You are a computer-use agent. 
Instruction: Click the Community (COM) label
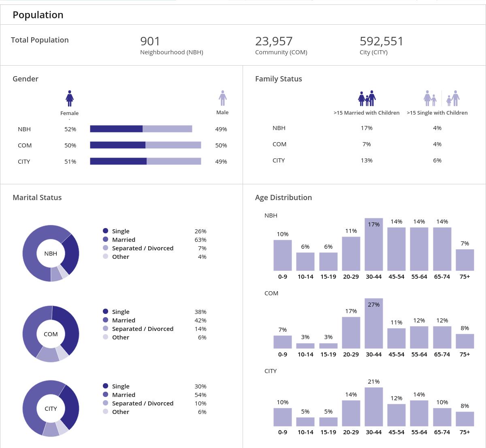(281, 52)
